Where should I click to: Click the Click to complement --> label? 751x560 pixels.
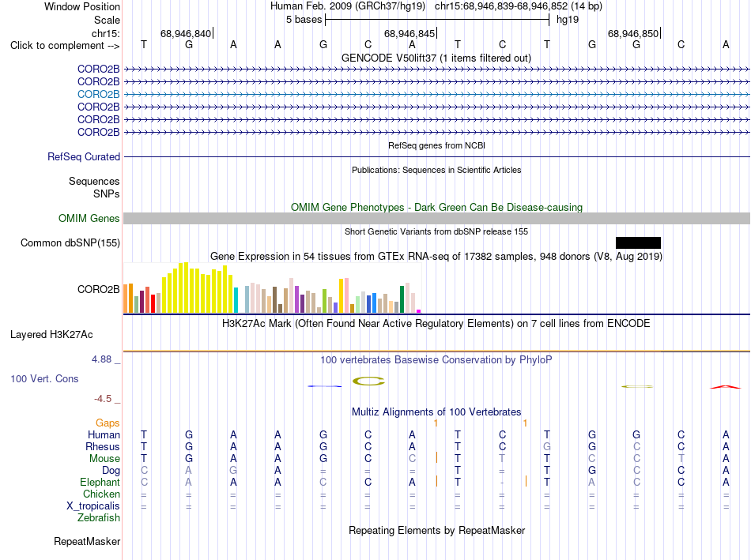click(65, 46)
